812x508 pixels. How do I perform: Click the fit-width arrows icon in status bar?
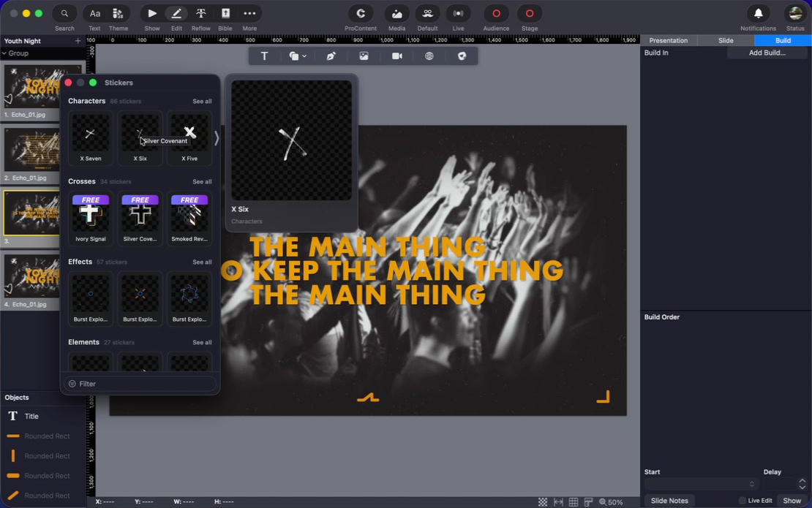pos(558,502)
